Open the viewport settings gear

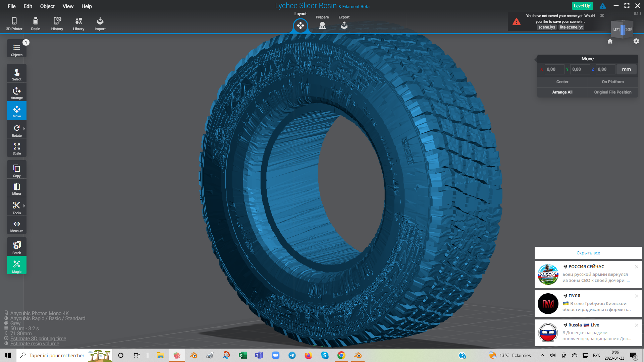[636, 41]
